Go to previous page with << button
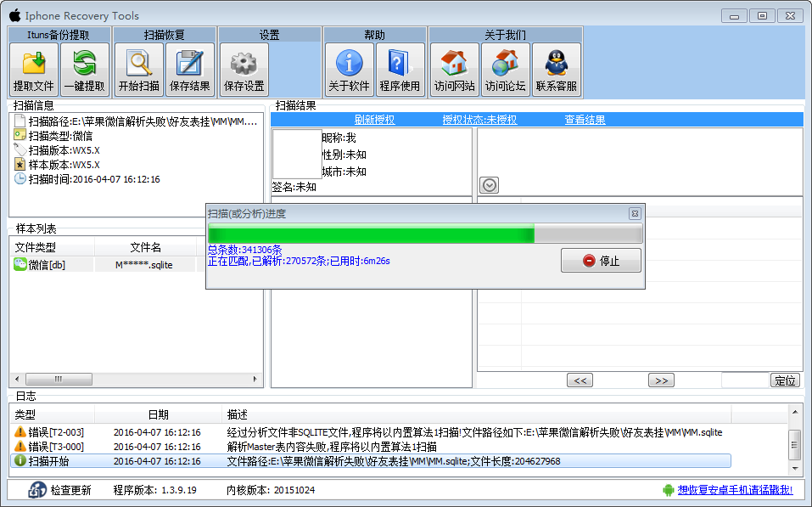This screenshot has height=507, width=812. (580, 380)
